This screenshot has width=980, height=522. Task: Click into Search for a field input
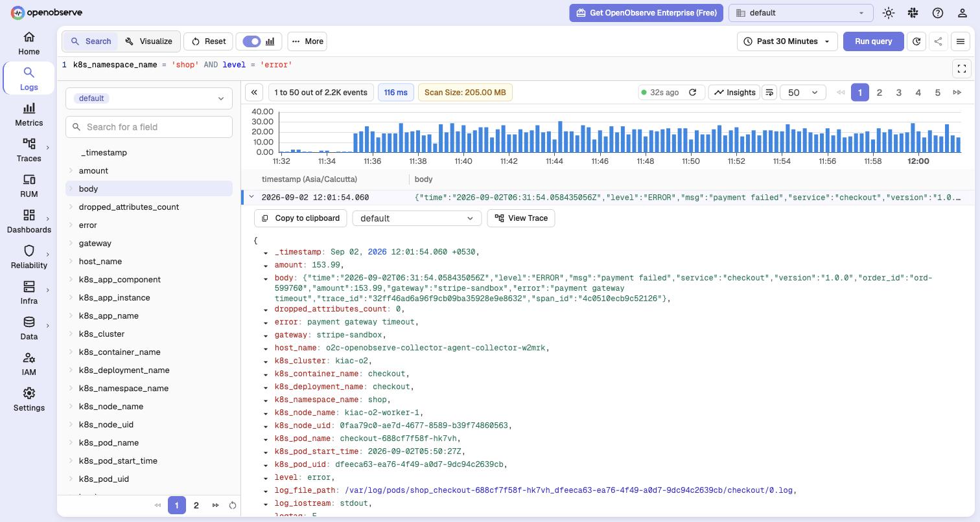(x=149, y=127)
